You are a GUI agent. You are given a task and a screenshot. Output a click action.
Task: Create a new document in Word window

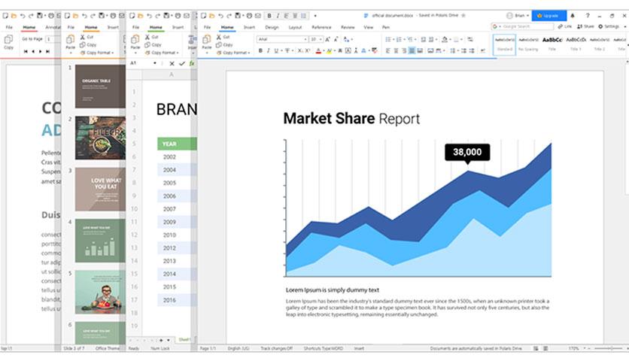tap(203, 16)
